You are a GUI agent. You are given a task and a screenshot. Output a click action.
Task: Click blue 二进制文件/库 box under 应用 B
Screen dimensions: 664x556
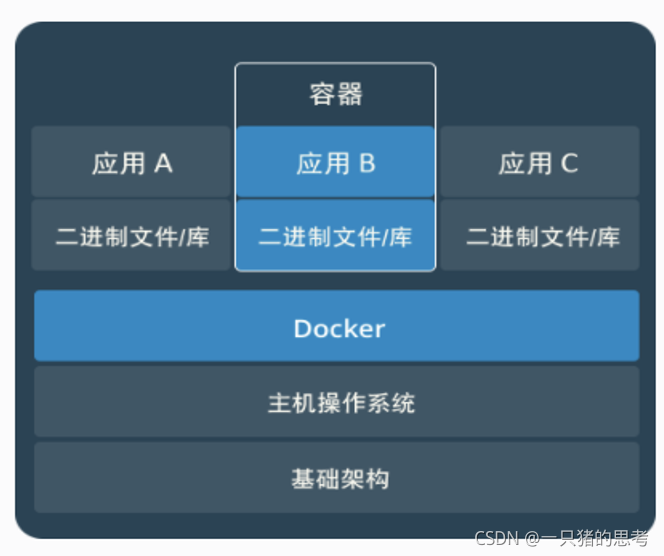click(335, 235)
